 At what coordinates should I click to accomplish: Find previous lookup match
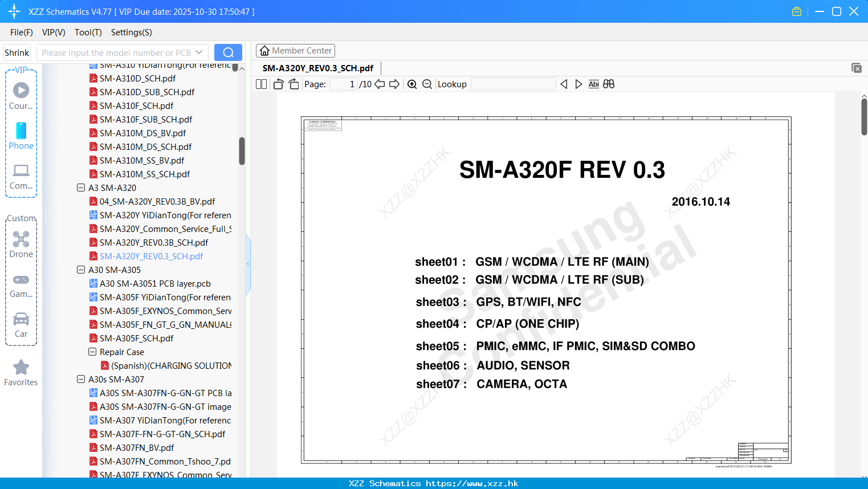(564, 84)
